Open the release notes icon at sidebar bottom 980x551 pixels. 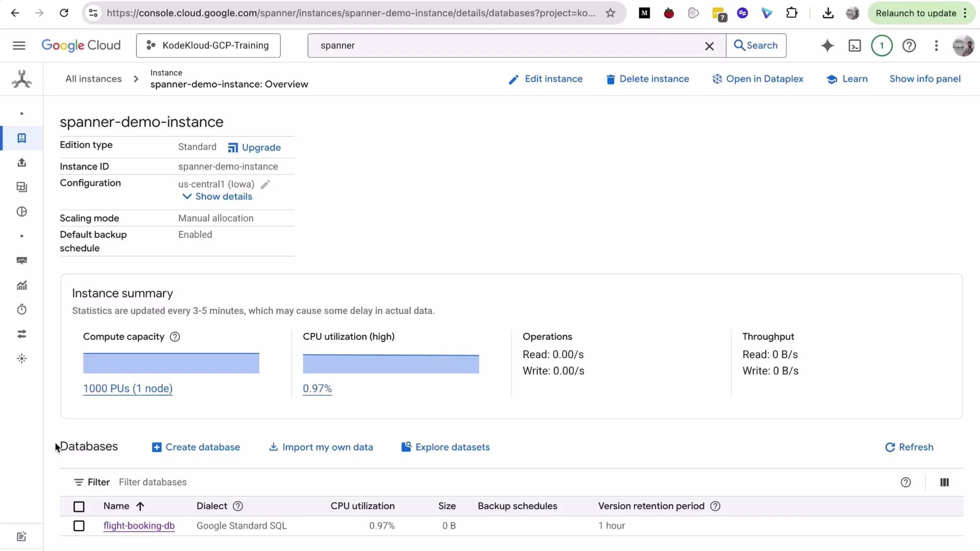tap(21, 536)
